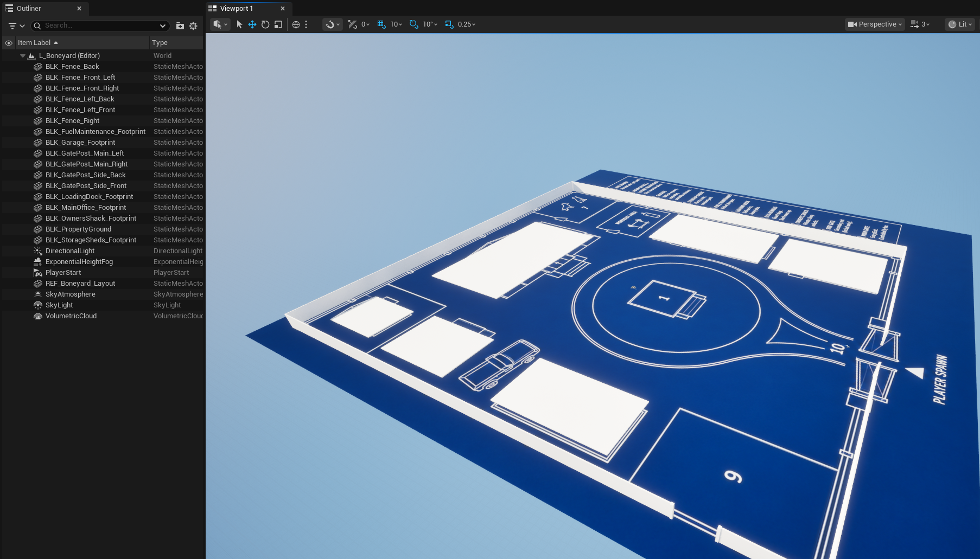Open camera speed 3 dropdown
Viewport: 980px width, 559px height.
920,24
